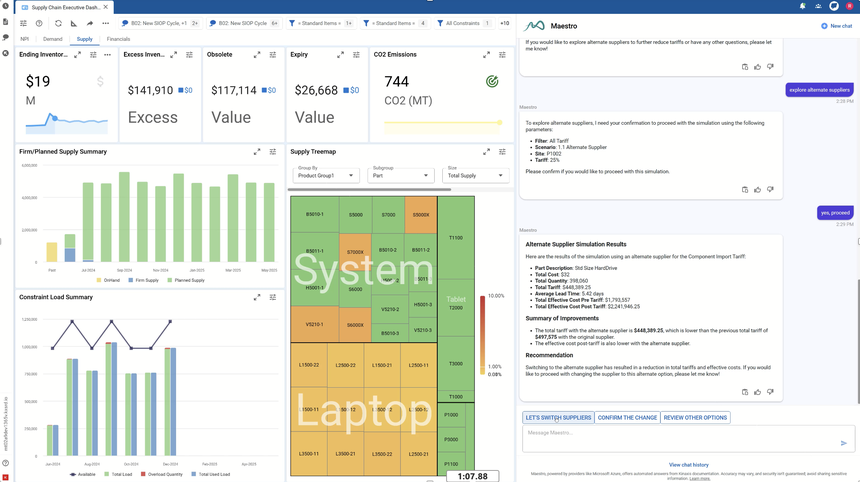Click LET'S SWITCH SUPPLIERS suggestion

[x=558, y=418]
